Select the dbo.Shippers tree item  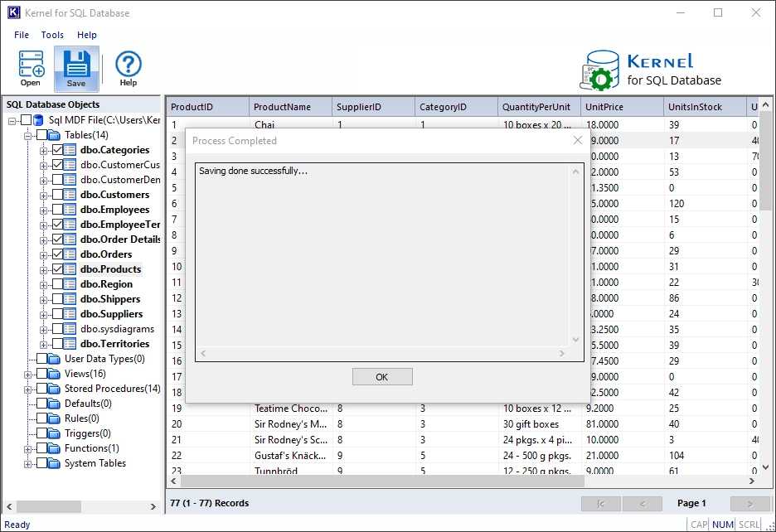110,299
